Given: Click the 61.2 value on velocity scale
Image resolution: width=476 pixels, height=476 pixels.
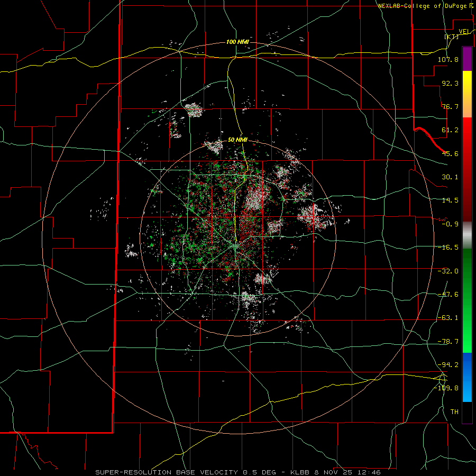Looking at the screenshot, I should [x=450, y=130].
